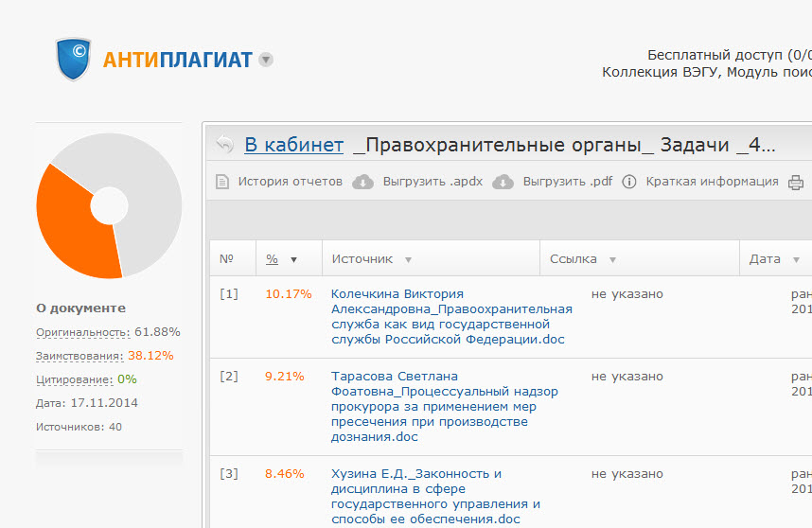Screen dimensions: 812x528
Task: Open История отчетов
Action: point(290,182)
